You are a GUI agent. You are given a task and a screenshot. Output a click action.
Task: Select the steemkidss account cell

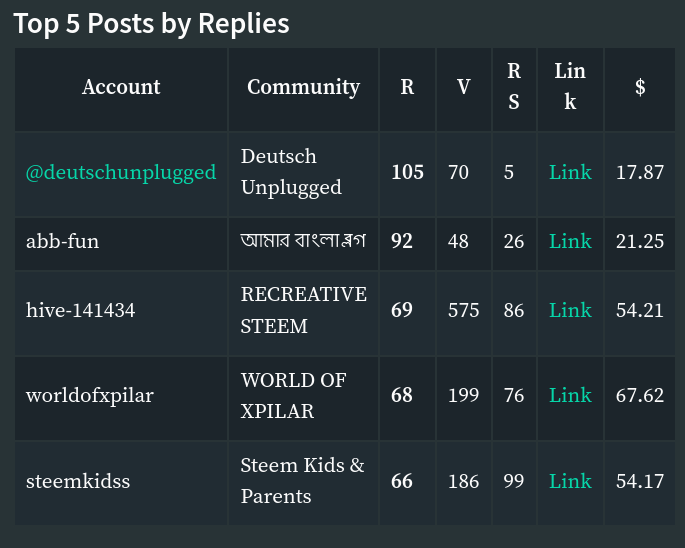point(78,481)
